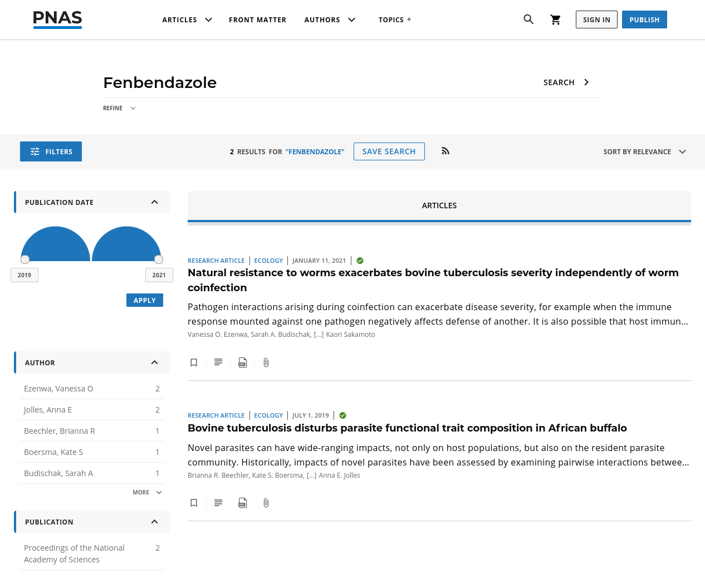Collapse the Publication Date filter section
The width and height of the screenshot is (705, 588).
tap(154, 202)
